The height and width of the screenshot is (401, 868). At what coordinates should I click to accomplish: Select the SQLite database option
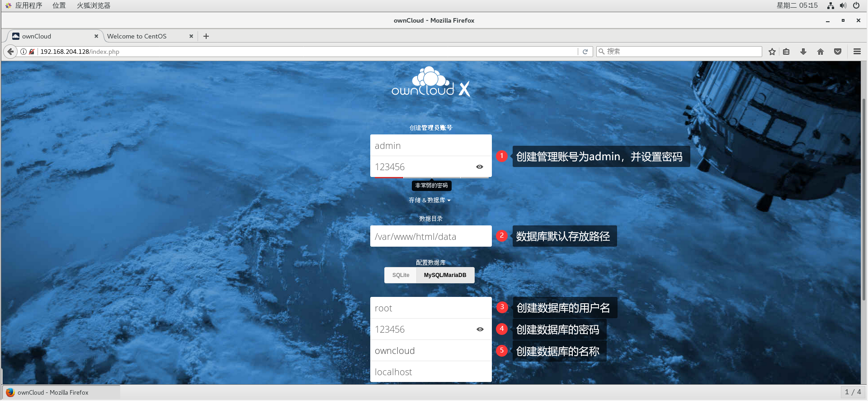tap(401, 275)
